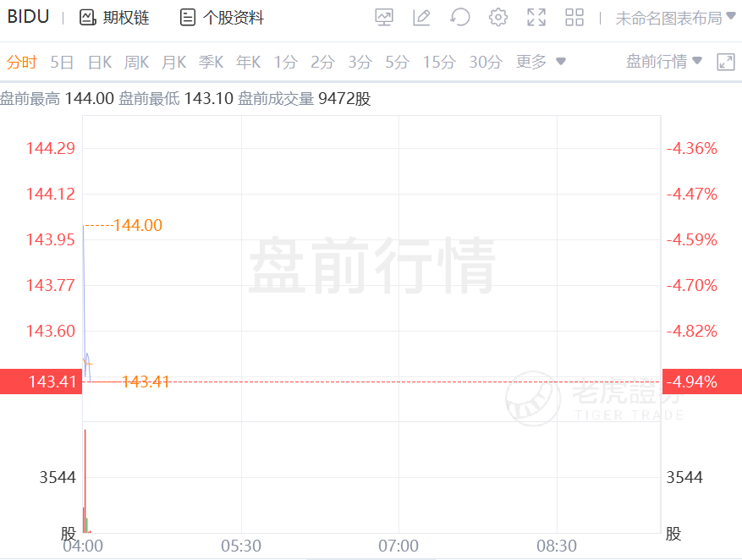Open the 盘前行情 session dropdown
Viewport: 742px width, 560px height.
coord(663,62)
